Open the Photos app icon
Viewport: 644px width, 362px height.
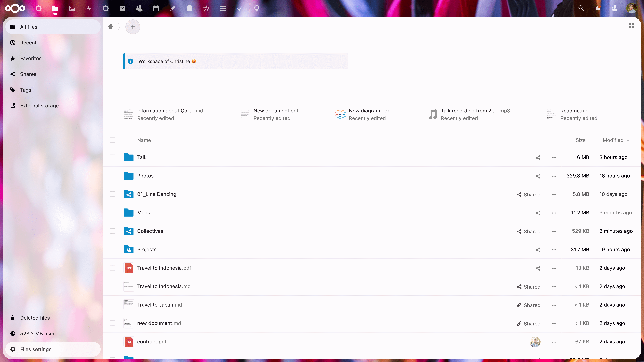coord(72,8)
